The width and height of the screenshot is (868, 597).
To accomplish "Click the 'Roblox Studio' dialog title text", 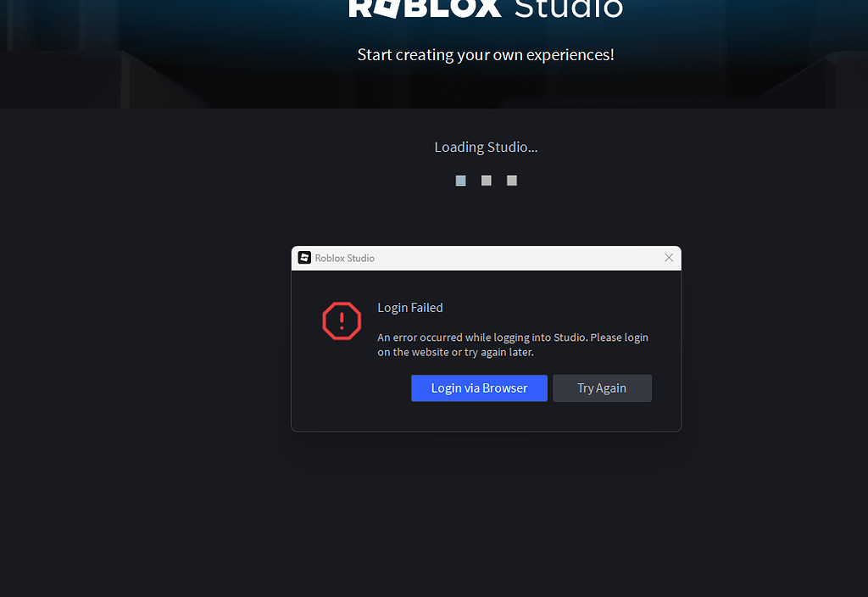I will pos(344,258).
